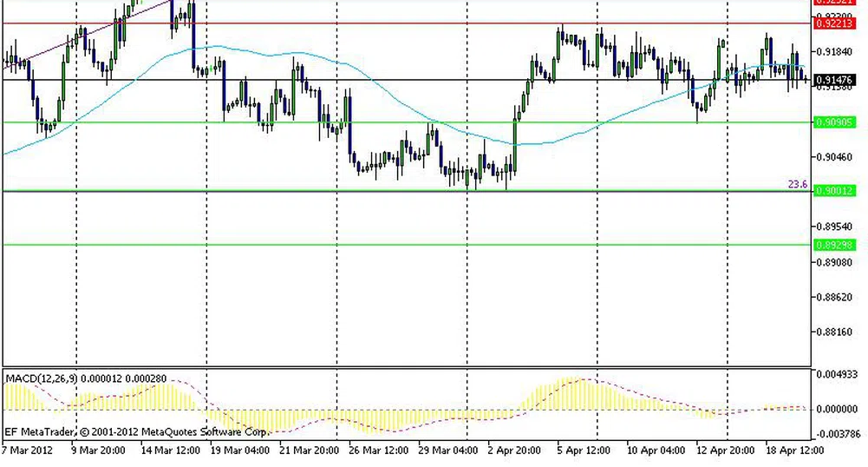Click the green 0.90905 price level label
The width and height of the screenshot is (868, 467).
835,122
